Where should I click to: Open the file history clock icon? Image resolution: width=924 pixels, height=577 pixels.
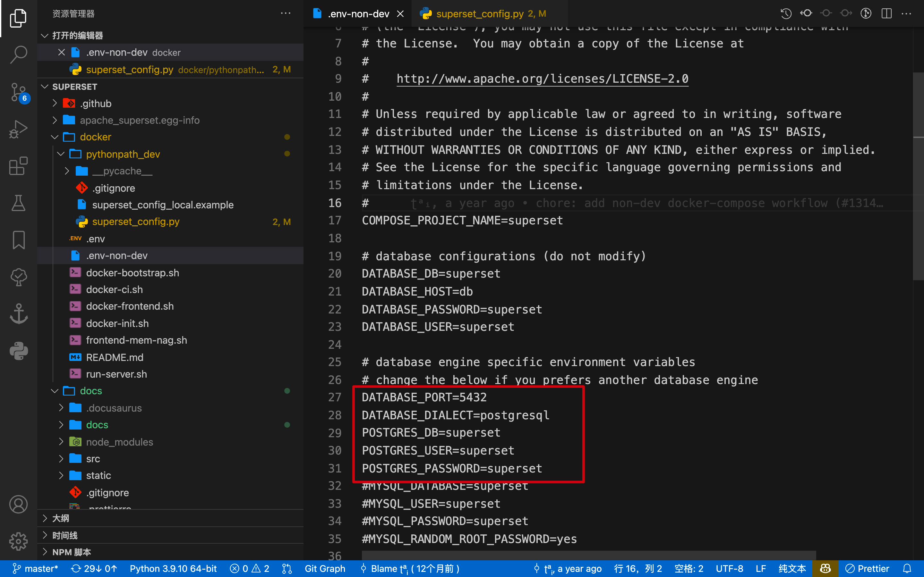786,14
